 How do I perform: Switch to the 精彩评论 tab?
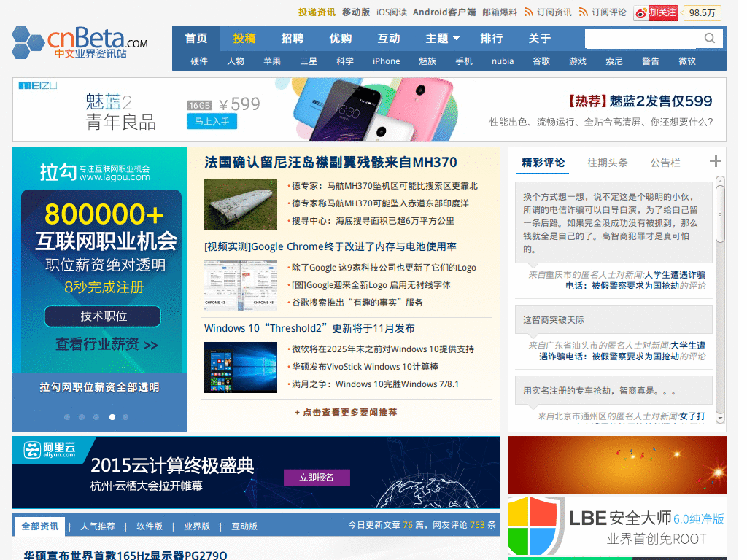(x=543, y=163)
